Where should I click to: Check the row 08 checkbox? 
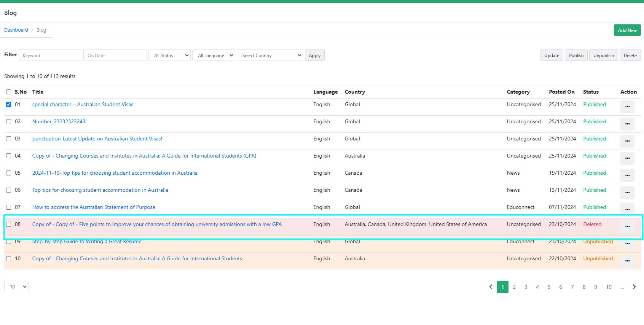coord(8,225)
